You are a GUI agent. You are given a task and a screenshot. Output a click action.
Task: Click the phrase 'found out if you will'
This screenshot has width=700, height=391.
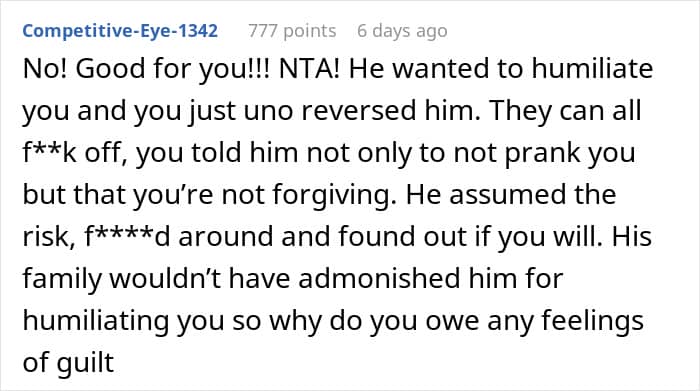coord(443,237)
